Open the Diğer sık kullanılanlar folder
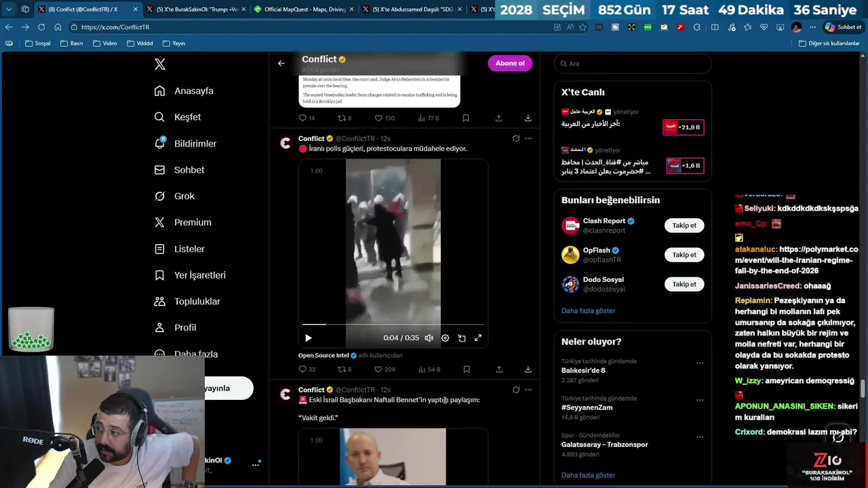The image size is (868, 488). (x=829, y=43)
